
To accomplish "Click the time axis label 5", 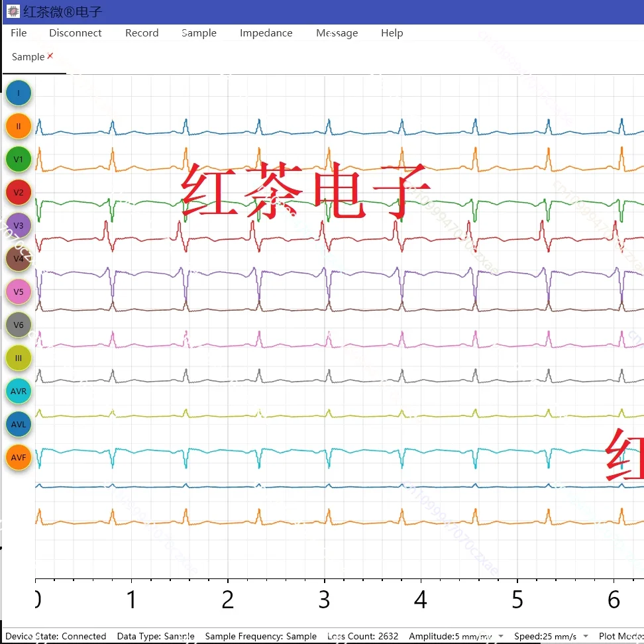I will pyautogui.click(x=517, y=600).
